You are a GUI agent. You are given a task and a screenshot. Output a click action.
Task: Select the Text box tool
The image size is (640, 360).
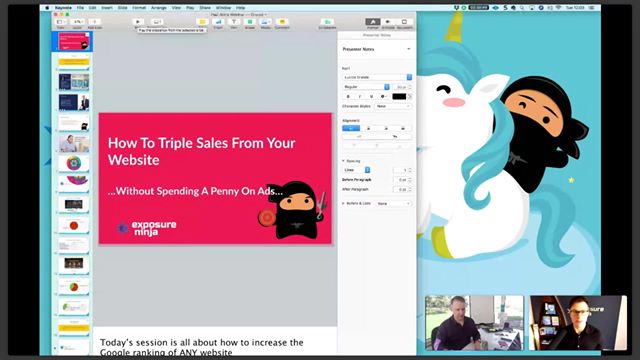click(234, 22)
